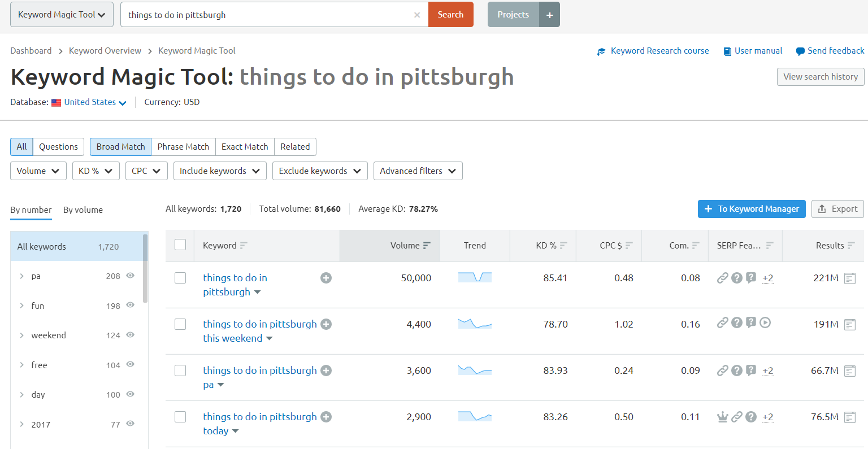Add 'things to do in pittsburgh this weekend' via plus icon

pyautogui.click(x=326, y=324)
